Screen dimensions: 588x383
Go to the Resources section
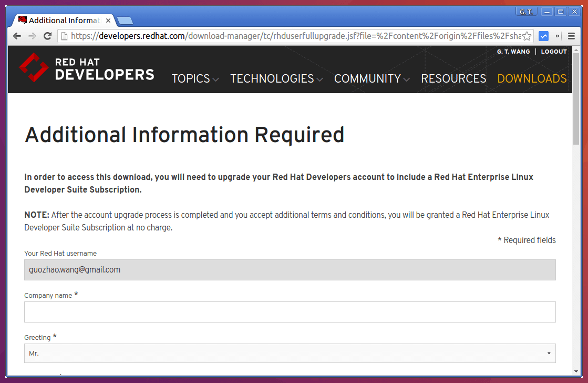[x=453, y=79]
